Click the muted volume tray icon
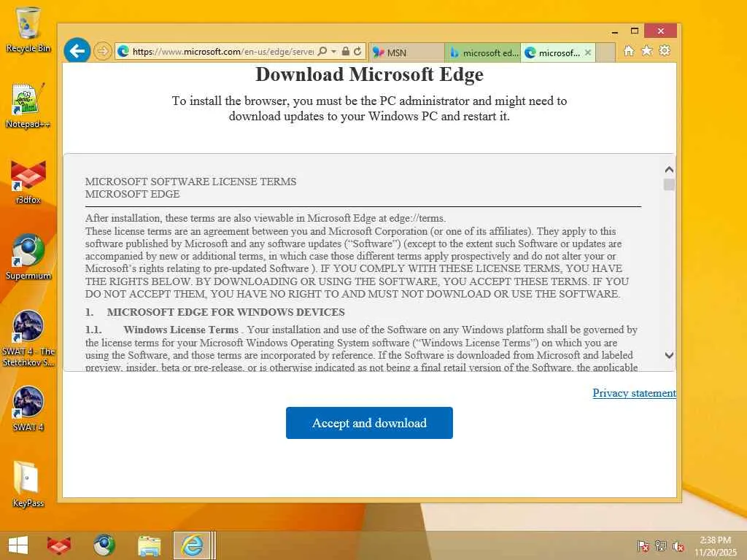This screenshot has height=560, width=747. pos(678,545)
